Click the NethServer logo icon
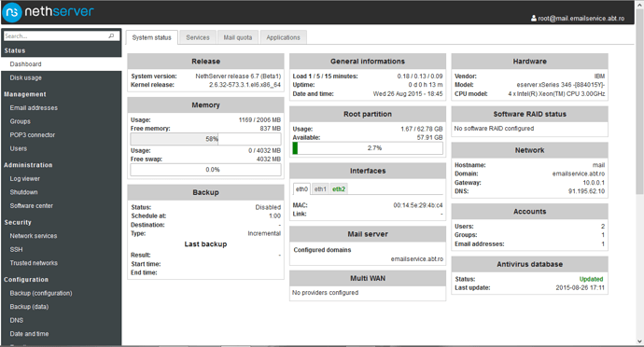Image resolution: width=644 pixels, height=347 pixels. [x=12, y=12]
